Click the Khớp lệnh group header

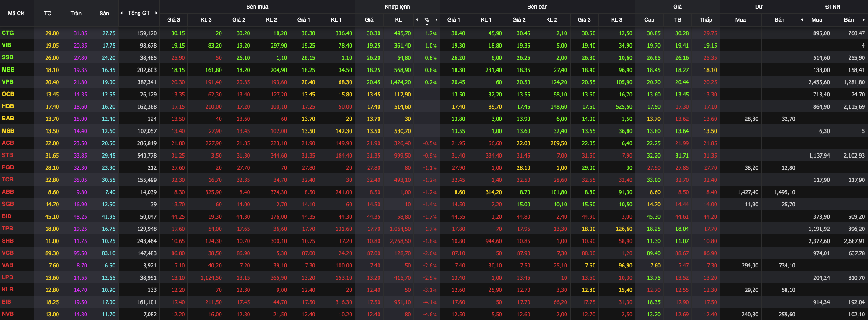coord(398,7)
